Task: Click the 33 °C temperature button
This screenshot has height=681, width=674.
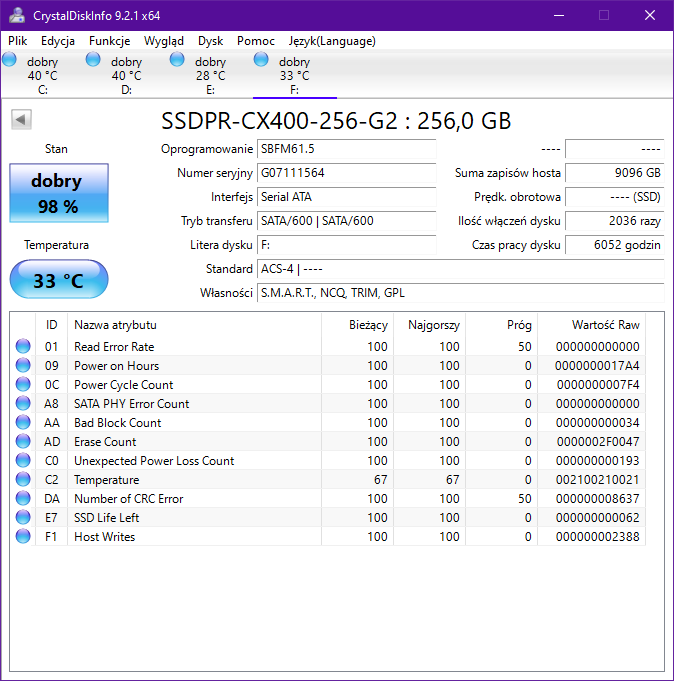Action: (x=58, y=280)
